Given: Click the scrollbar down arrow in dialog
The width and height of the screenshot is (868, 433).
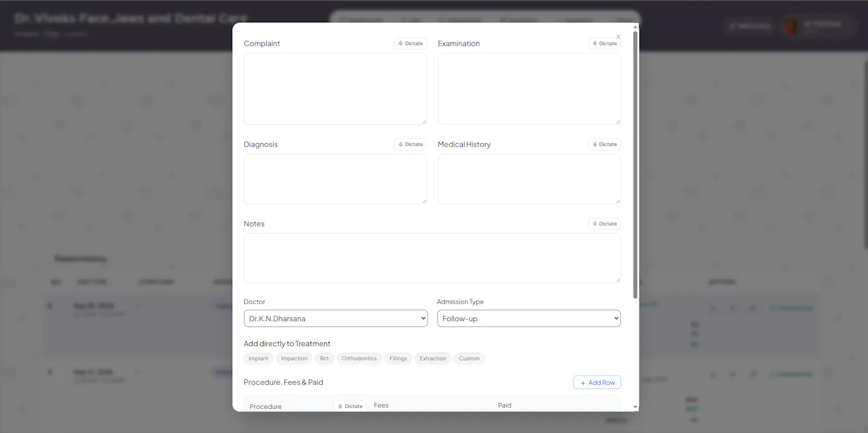Looking at the screenshot, I should tap(635, 407).
